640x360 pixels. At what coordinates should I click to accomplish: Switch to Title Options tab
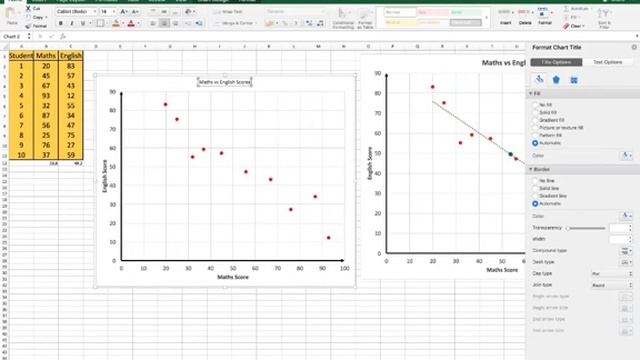point(556,62)
